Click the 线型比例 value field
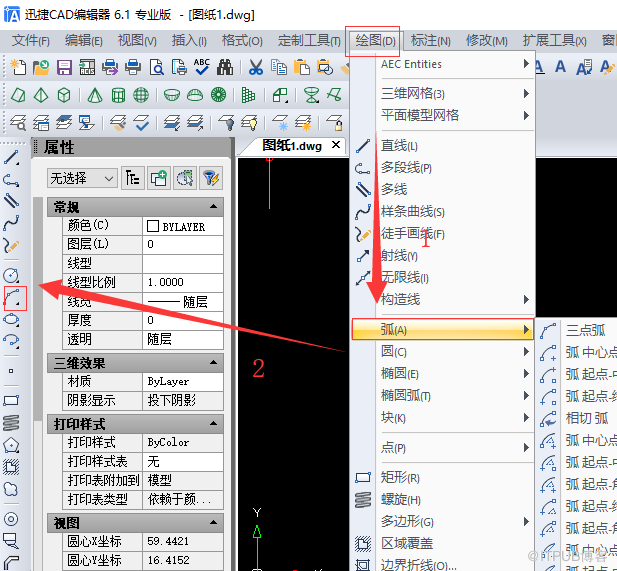617x571 pixels. tap(183, 282)
